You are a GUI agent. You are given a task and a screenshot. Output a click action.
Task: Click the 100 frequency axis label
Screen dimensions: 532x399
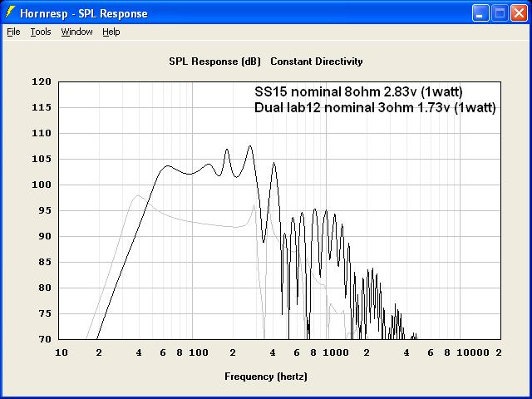199,352
